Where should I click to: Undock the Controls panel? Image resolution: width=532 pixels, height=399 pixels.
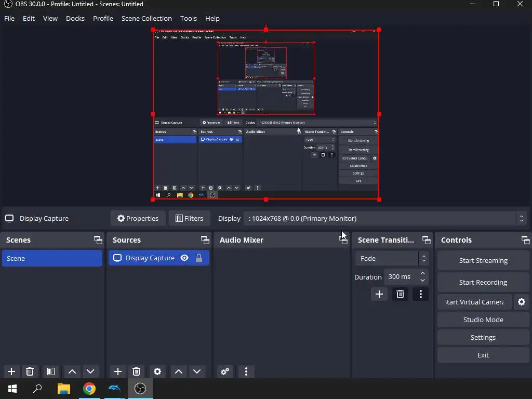(526, 240)
